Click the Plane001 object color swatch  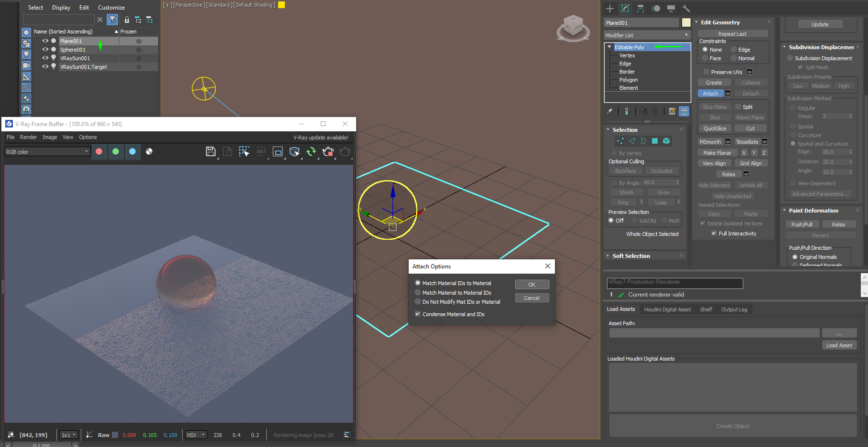pos(686,23)
